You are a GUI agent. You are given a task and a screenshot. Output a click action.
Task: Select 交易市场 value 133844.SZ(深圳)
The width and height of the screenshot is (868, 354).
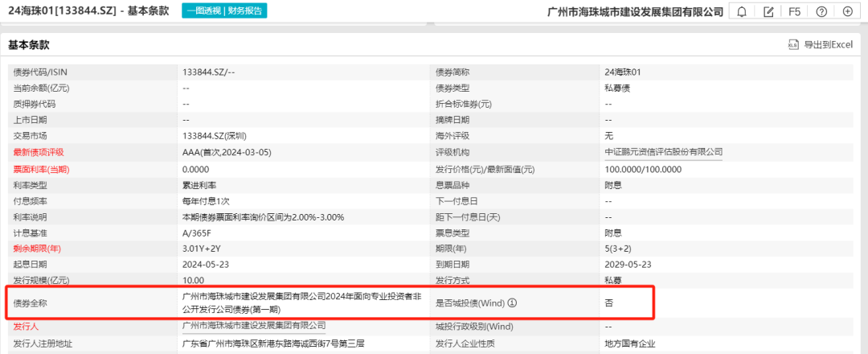[215, 136]
